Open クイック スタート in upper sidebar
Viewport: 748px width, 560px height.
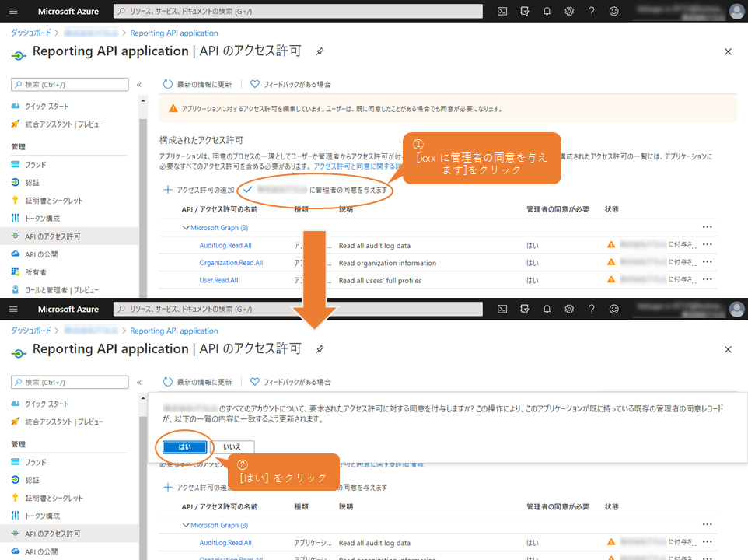(x=47, y=106)
